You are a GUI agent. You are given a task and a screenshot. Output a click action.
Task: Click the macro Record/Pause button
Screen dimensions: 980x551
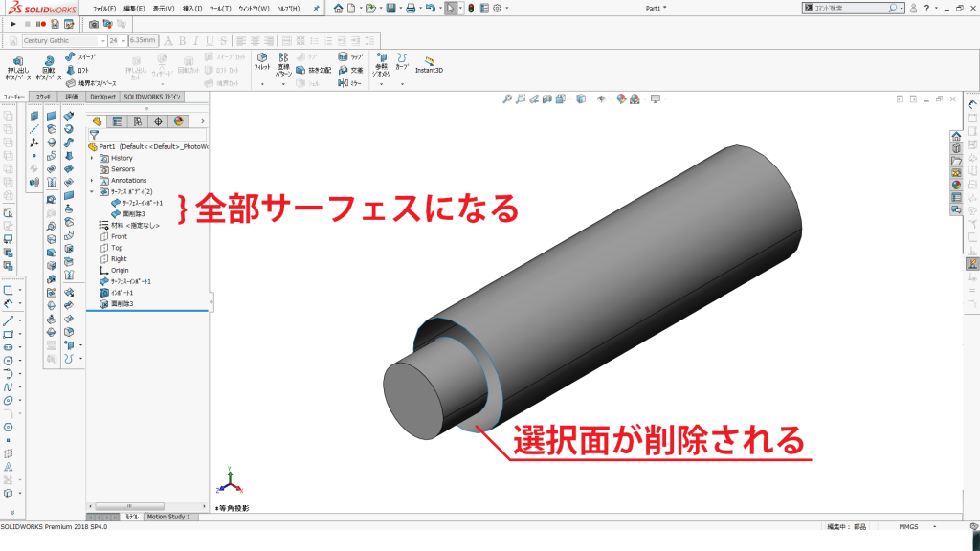tap(40, 24)
